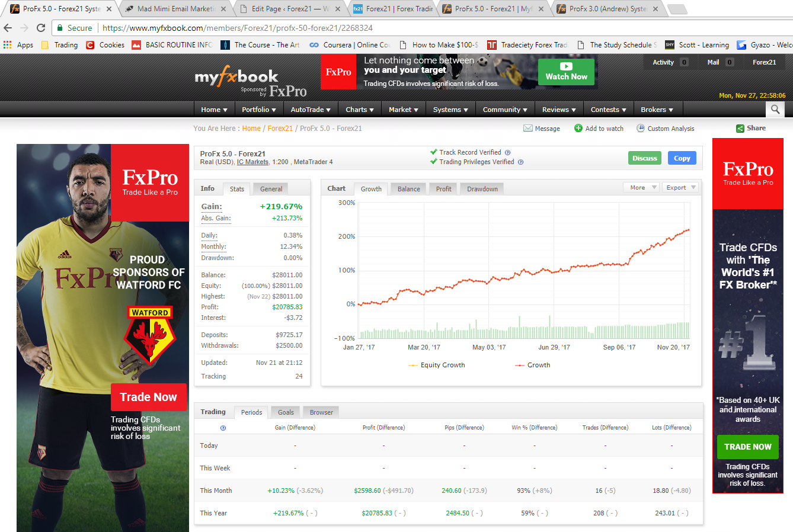Image resolution: width=793 pixels, height=532 pixels.
Task: Click the green Add to watch plus icon
Action: pyautogui.click(x=578, y=128)
